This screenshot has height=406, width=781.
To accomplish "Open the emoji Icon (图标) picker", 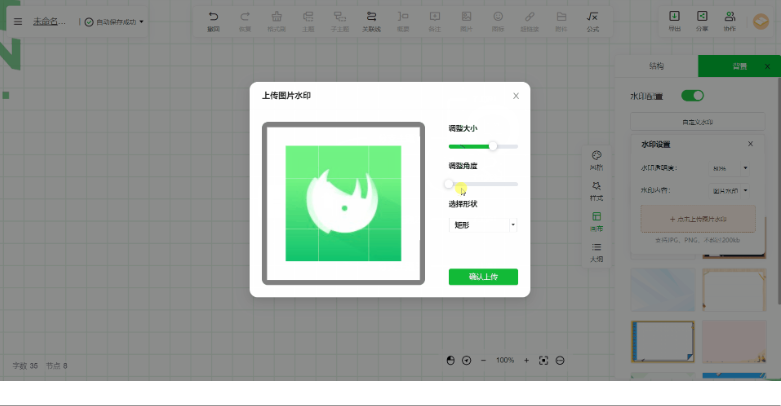I will (x=498, y=22).
